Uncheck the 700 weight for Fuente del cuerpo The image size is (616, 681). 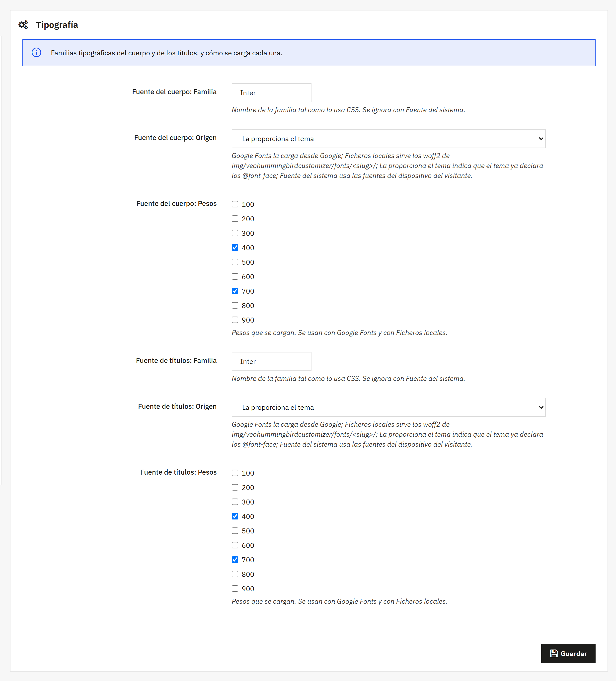point(235,291)
